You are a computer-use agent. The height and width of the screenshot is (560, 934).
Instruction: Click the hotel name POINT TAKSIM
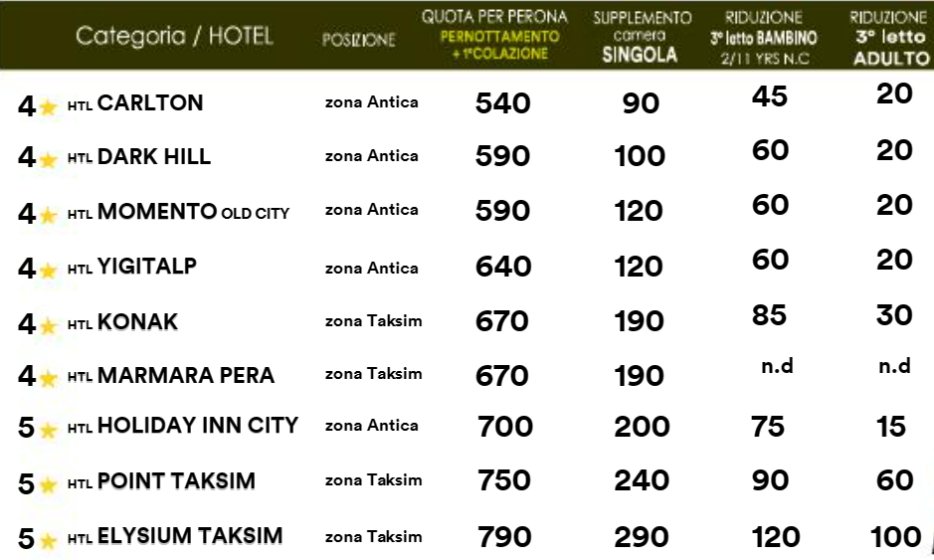click(x=176, y=480)
